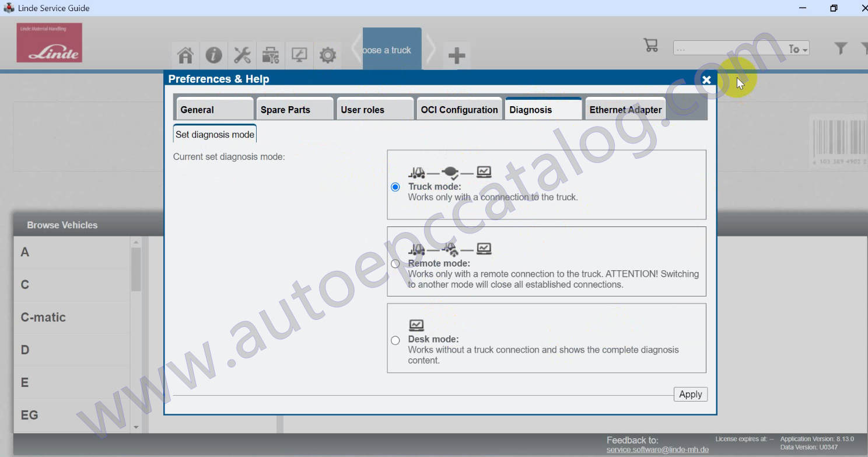Click the vehicle list scroll-down arrow
This screenshot has height=457, width=868.
[x=136, y=427]
